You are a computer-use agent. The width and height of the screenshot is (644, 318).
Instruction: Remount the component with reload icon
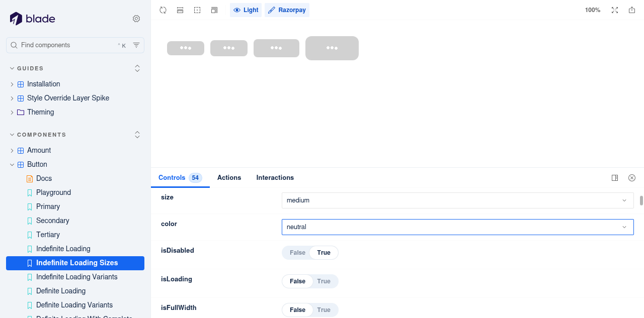tap(163, 10)
